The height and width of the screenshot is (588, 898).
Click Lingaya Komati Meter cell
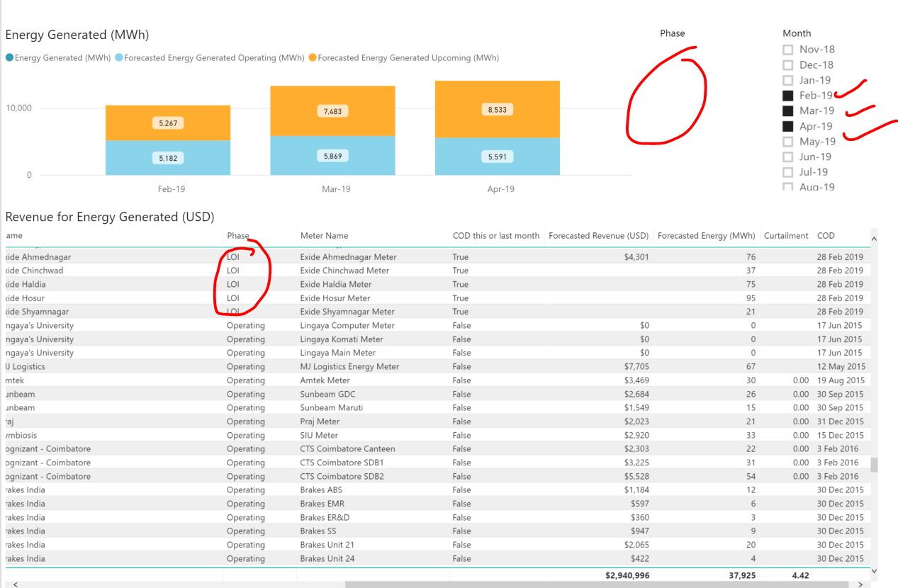[342, 339]
